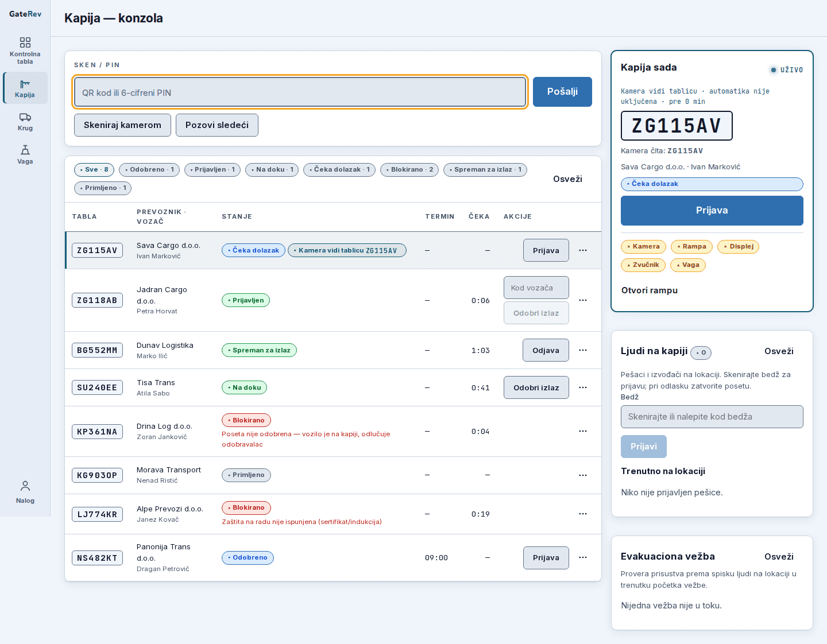The height and width of the screenshot is (644, 827).
Task: Click the Kamera status chip
Action: [x=643, y=247]
